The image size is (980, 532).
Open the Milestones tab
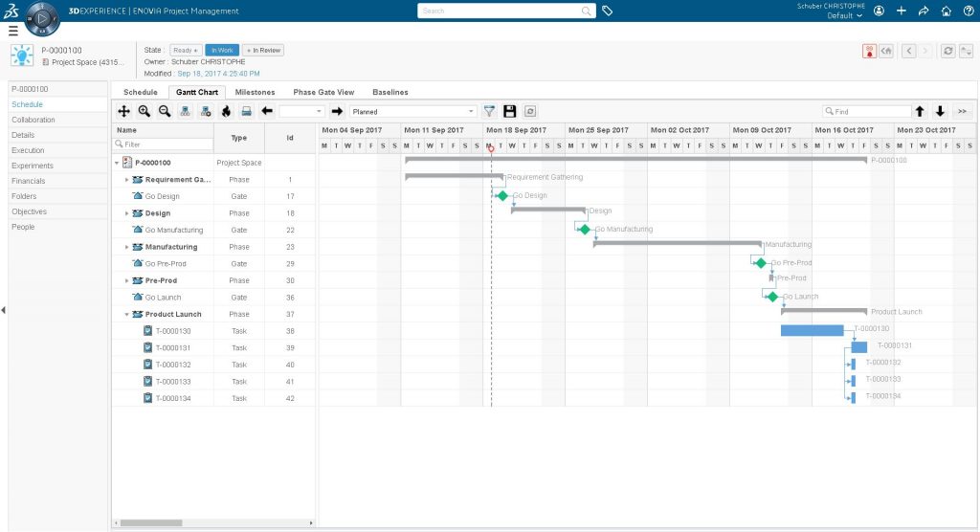click(x=255, y=92)
